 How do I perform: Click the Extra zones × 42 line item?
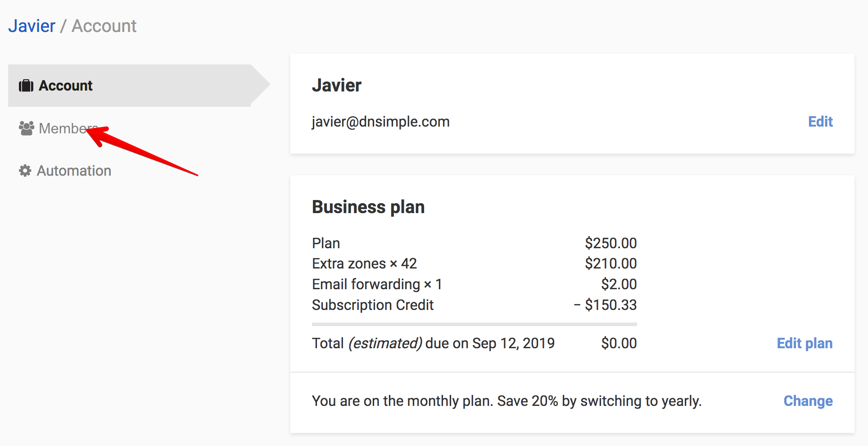point(364,264)
